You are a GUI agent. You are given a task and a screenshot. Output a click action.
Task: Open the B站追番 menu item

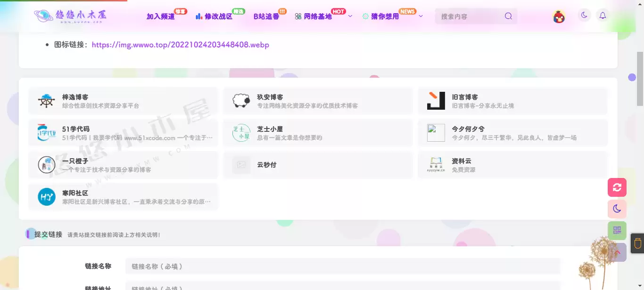[265, 16]
